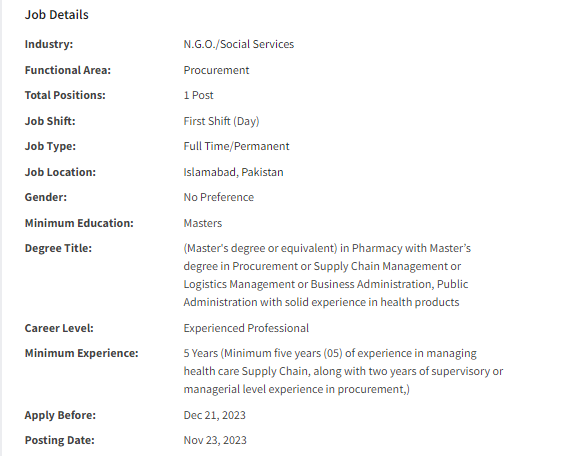Click the Minimum Experience description text
The image size is (579, 456).
click(343, 371)
